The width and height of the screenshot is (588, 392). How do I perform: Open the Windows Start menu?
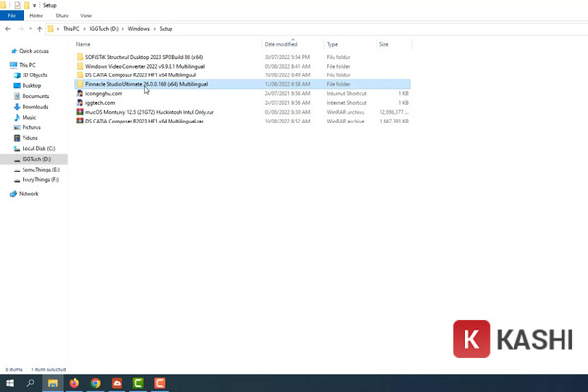point(10,383)
